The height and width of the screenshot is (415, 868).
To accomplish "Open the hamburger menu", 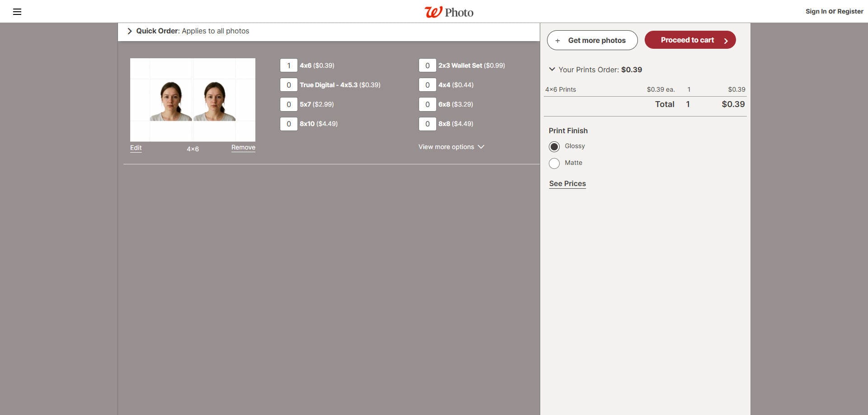I will click(17, 12).
